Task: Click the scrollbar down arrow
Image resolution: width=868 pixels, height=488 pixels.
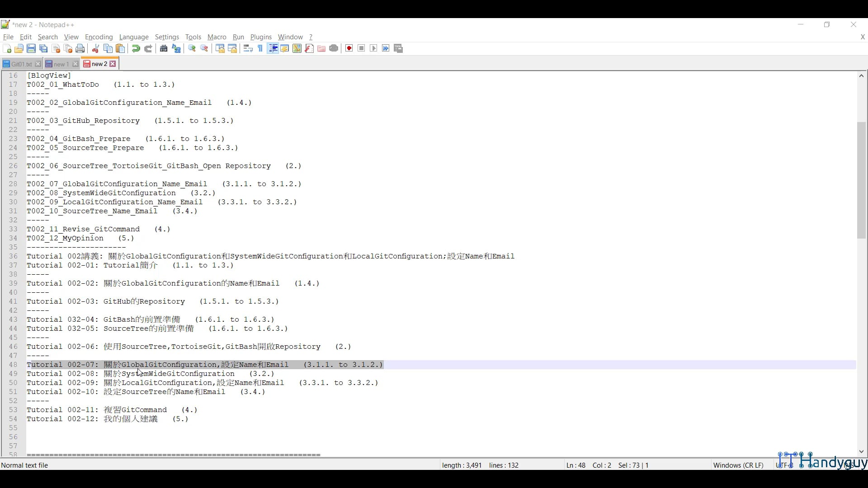Action: tap(861, 451)
